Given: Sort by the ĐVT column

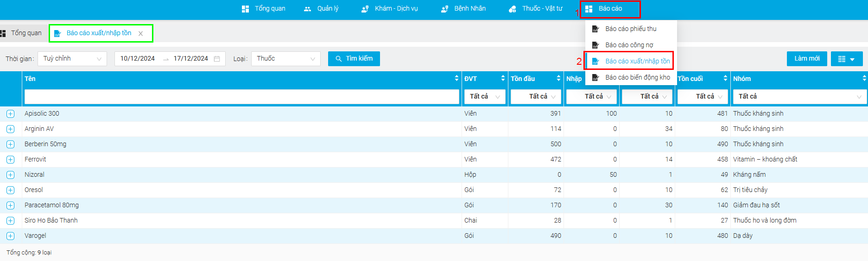Looking at the screenshot, I should point(503,79).
